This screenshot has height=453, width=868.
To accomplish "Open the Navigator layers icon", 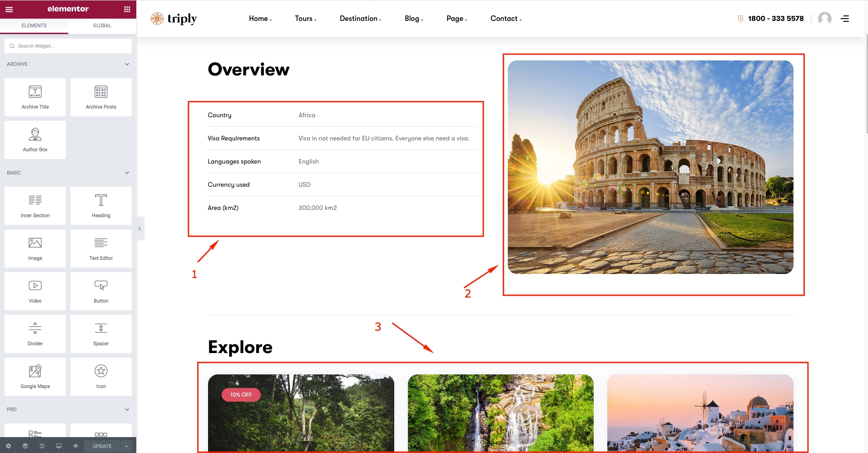I will pos(25,446).
